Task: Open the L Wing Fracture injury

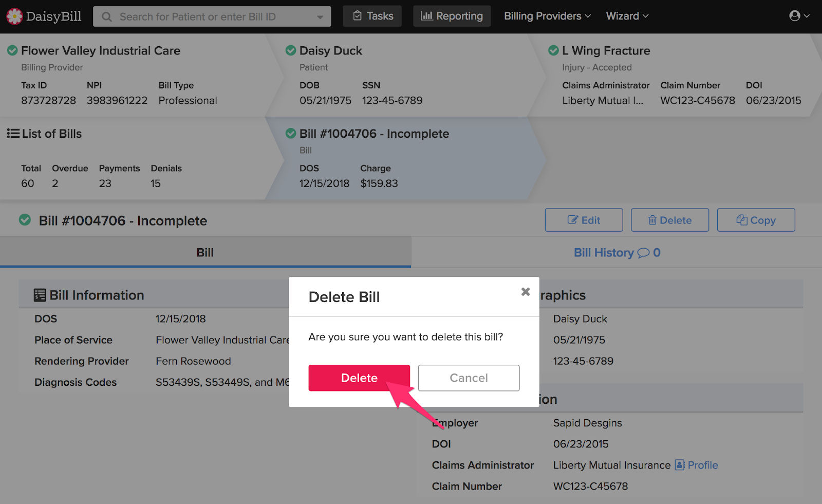Action: [x=606, y=50]
